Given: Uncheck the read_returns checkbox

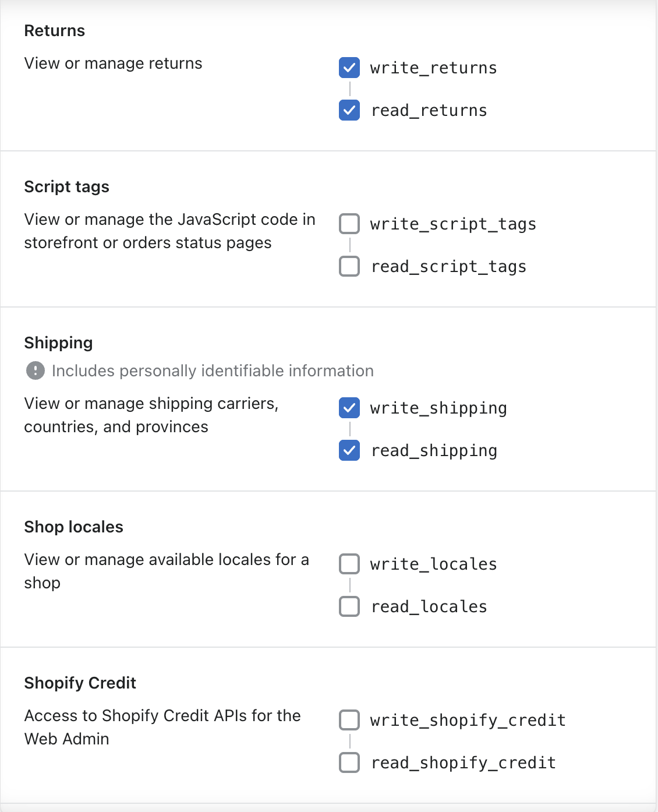Looking at the screenshot, I should tap(349, 110).
